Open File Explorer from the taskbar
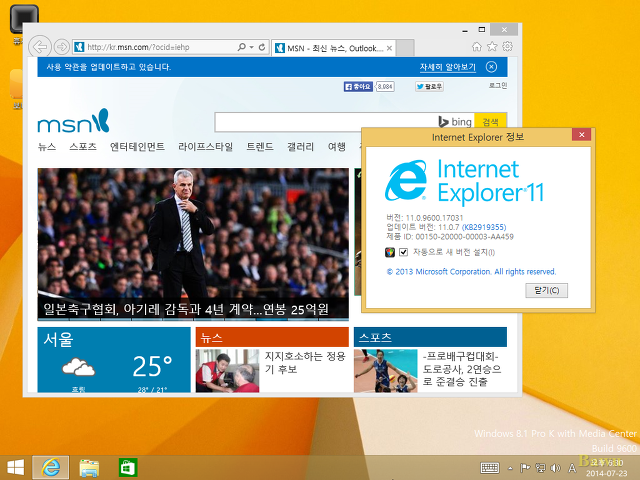Screen dimensions: 640x480 tap(89, 468)
